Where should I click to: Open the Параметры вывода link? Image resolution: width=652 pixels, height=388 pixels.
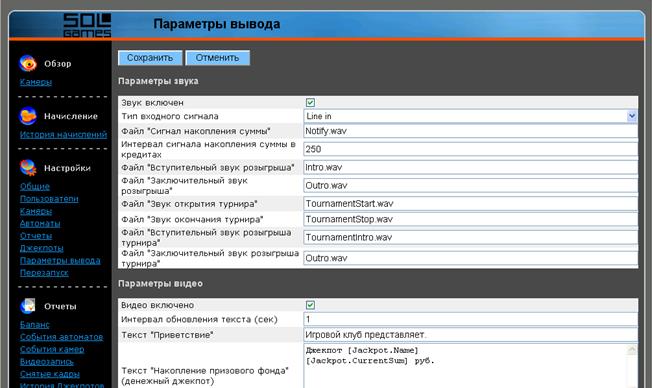(x=60, y=260)
